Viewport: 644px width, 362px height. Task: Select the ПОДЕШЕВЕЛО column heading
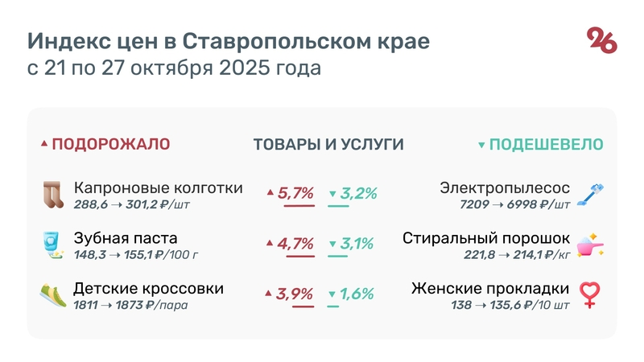click(547, 145)
